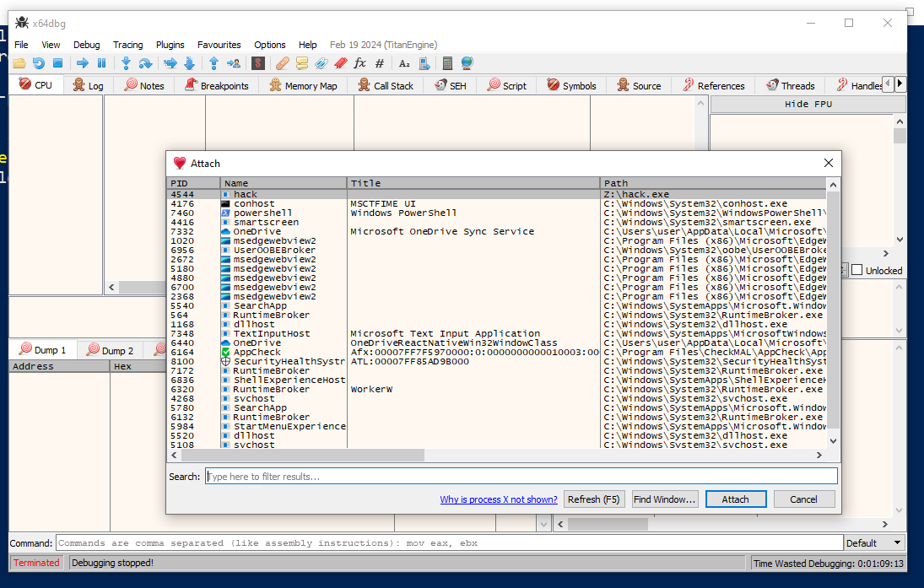Click the Attach button
Viewport: 924px width, 588px height.
pos(736,499)
